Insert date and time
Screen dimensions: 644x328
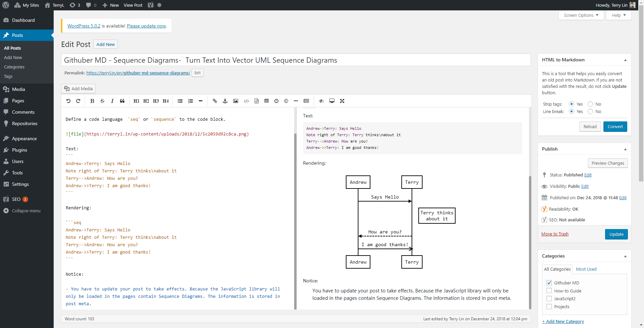tap(276, 101)
